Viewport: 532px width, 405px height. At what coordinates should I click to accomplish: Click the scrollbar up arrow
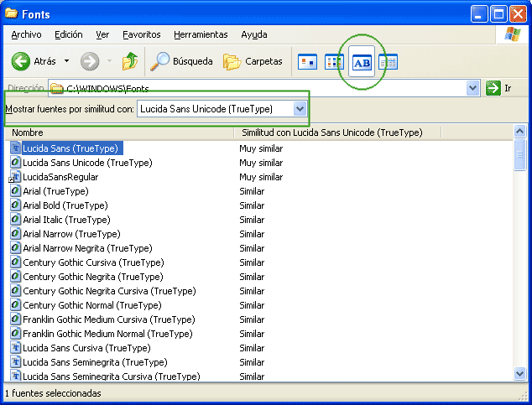[519, 131]
